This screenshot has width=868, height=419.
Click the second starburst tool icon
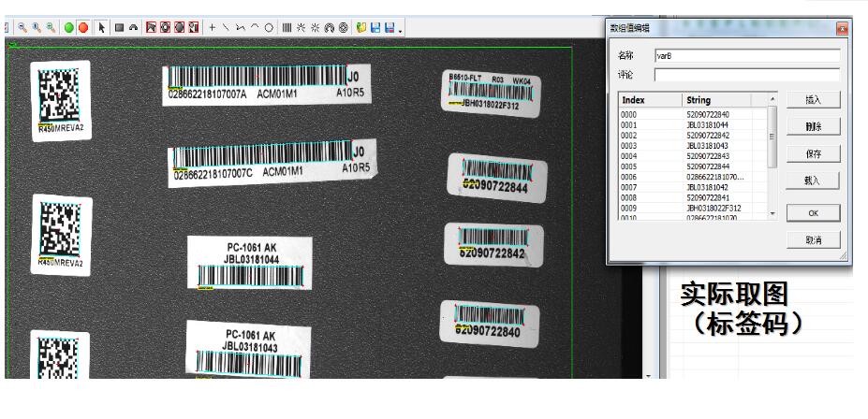(x=316, y=27)
